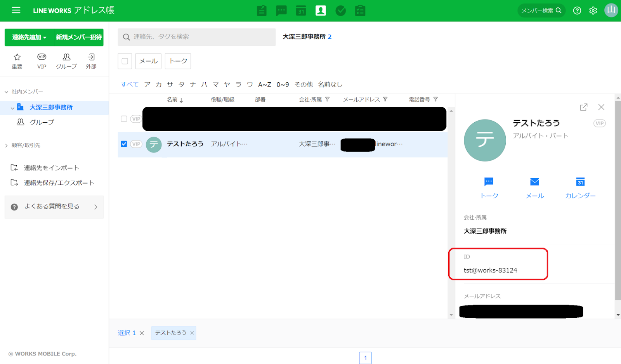Open the 連絡先追加 dropdown
The height and width of the screenshot is (364, 621).
29,37
